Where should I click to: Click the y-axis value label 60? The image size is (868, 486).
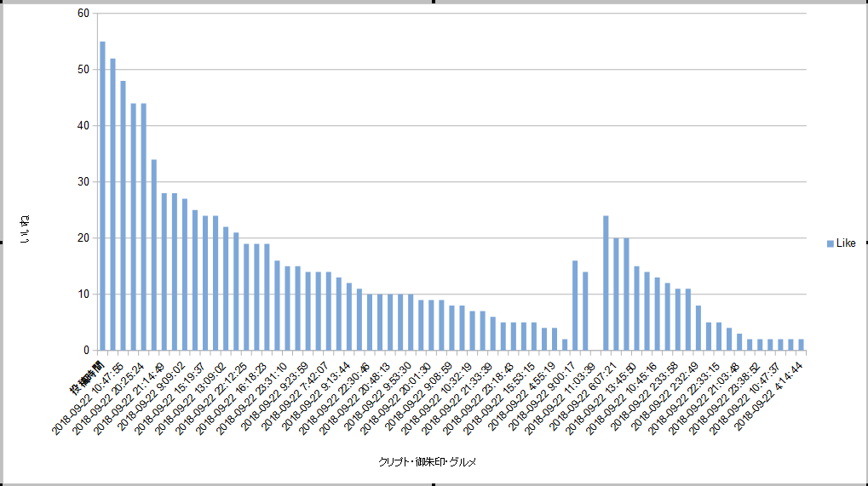(x=83, y=14)
